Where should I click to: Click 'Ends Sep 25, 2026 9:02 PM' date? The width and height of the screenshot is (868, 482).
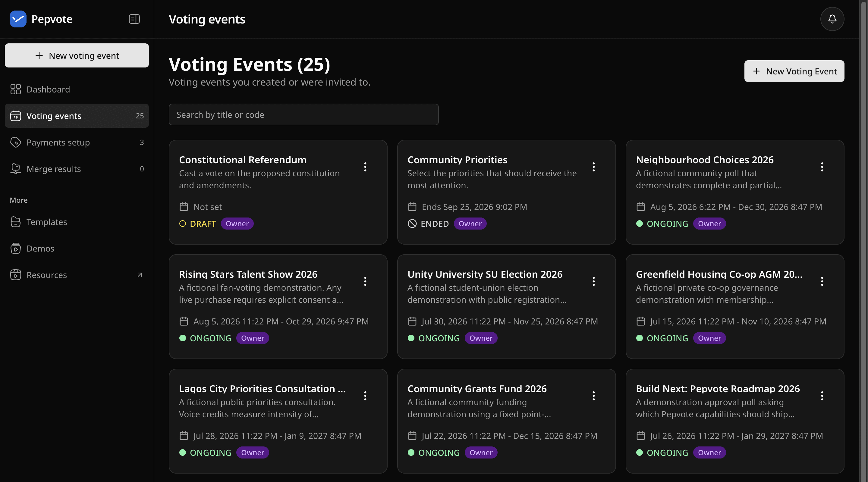click(474, 207)
